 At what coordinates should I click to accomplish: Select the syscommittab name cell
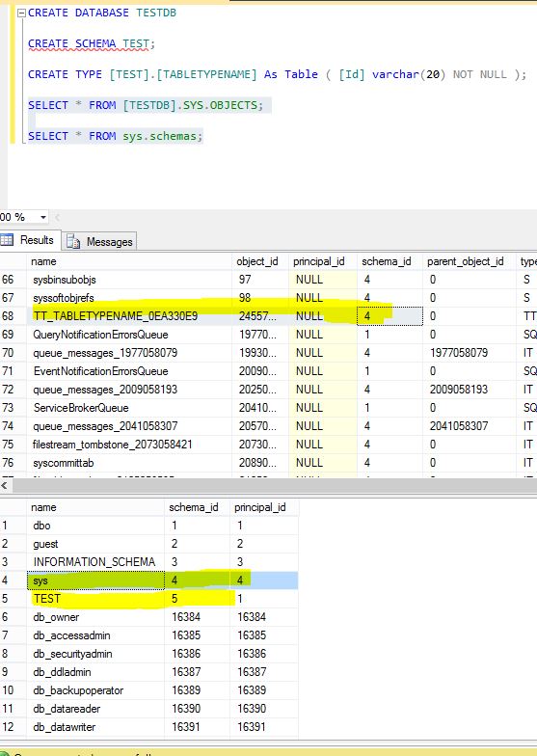point(129,463)
